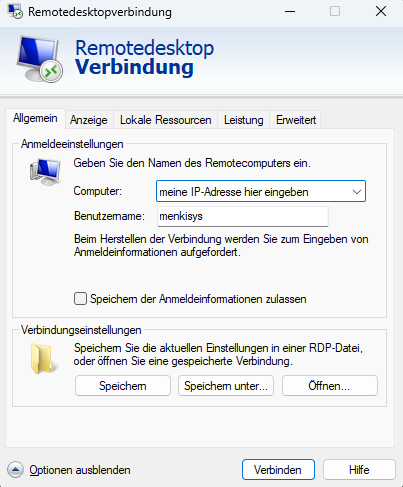Viewport: 403px width, 487px height.
Task: Click the 'Speichern Sie die aktuellen Einstellungen' text
Action: click(218, 354)
